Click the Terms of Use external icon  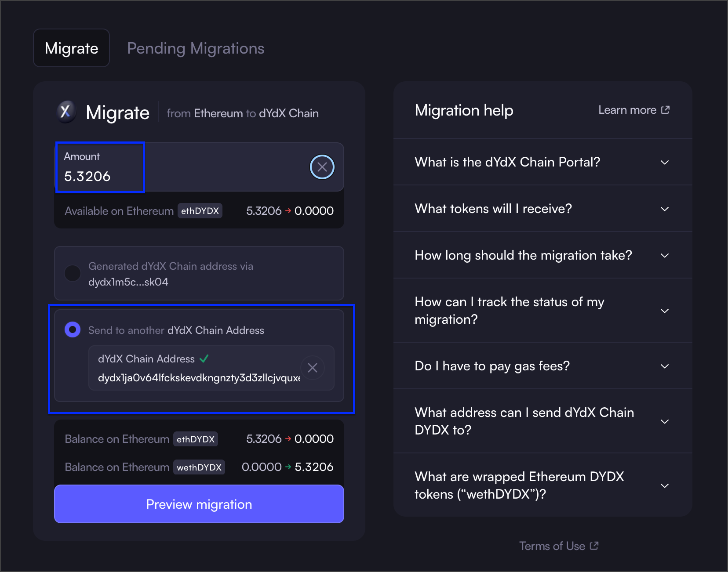click(x=594, y=546)
